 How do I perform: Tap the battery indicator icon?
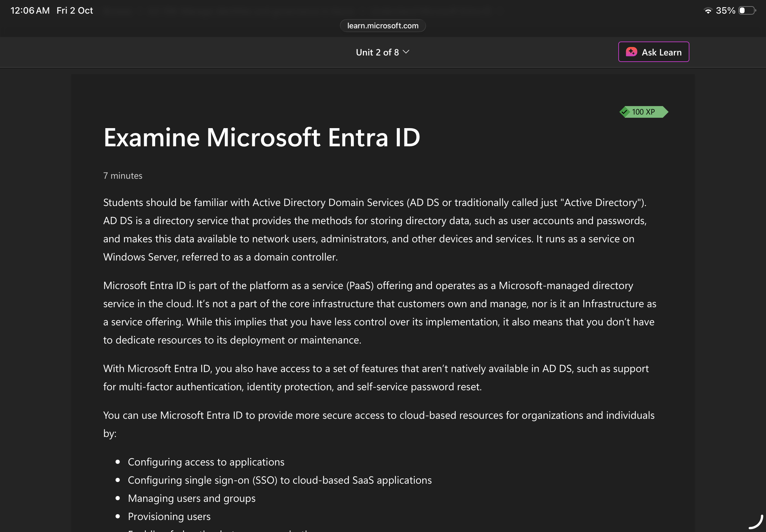747,11
